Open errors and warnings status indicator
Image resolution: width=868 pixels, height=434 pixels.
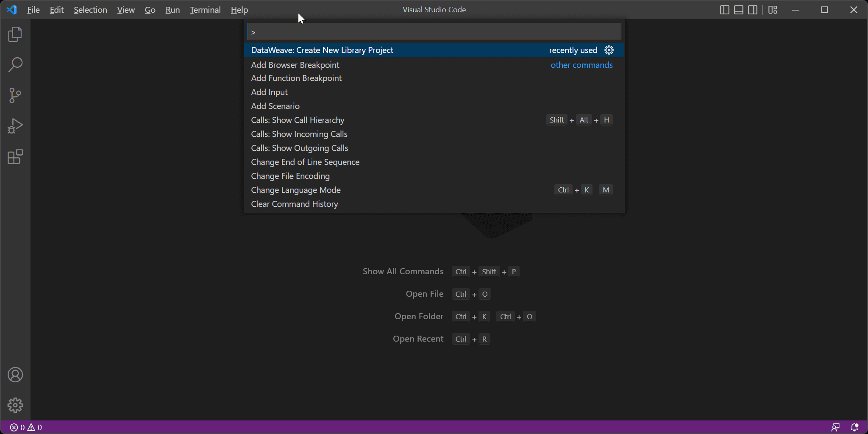(26, 427)
